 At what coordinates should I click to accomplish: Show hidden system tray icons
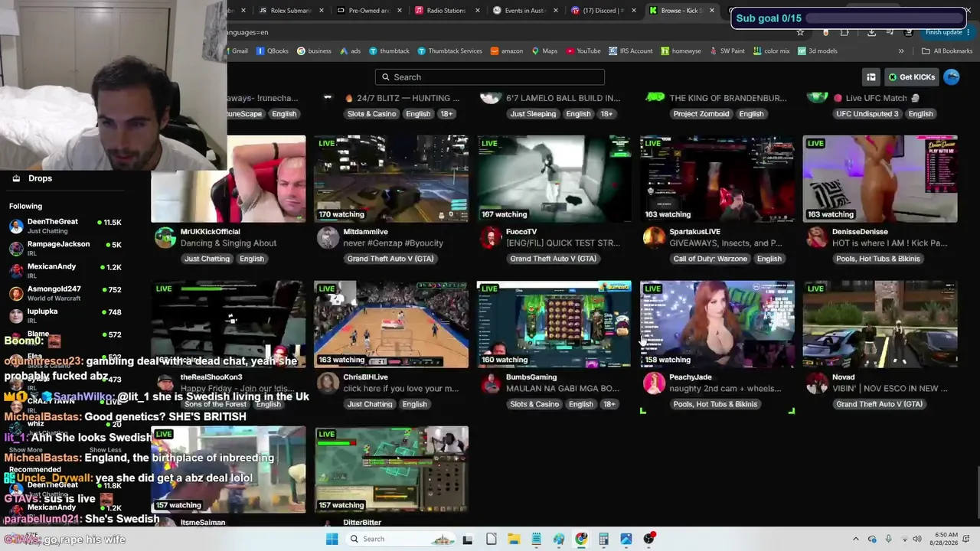856,539
